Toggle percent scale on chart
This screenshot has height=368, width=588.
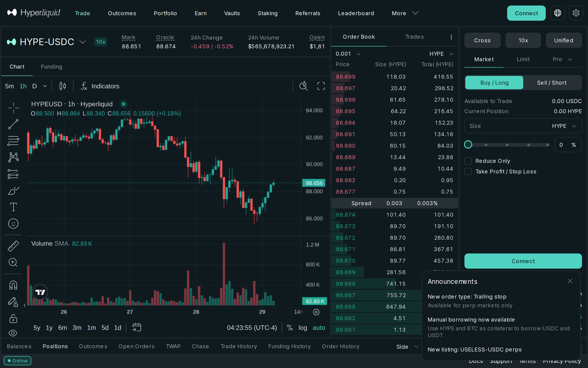(x=290, y=328)
